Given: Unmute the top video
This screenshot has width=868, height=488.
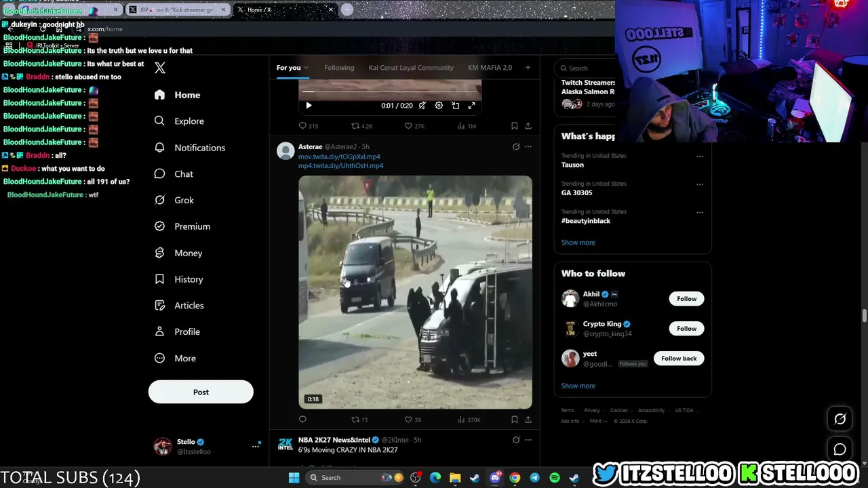Looking at the screenshot, I should (422, 106).
